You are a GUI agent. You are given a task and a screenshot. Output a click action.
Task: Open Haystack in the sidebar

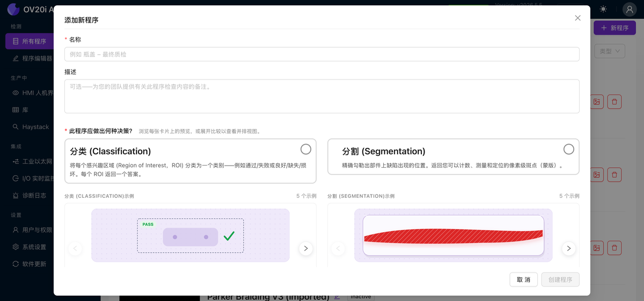pyautogui.click(x=30, y=127)
